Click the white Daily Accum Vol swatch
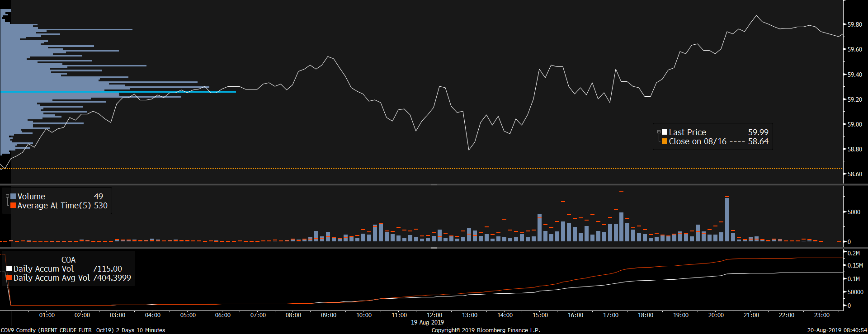Image resolution: width=868 pixels, height=334 pixels. tap(9, 268)
